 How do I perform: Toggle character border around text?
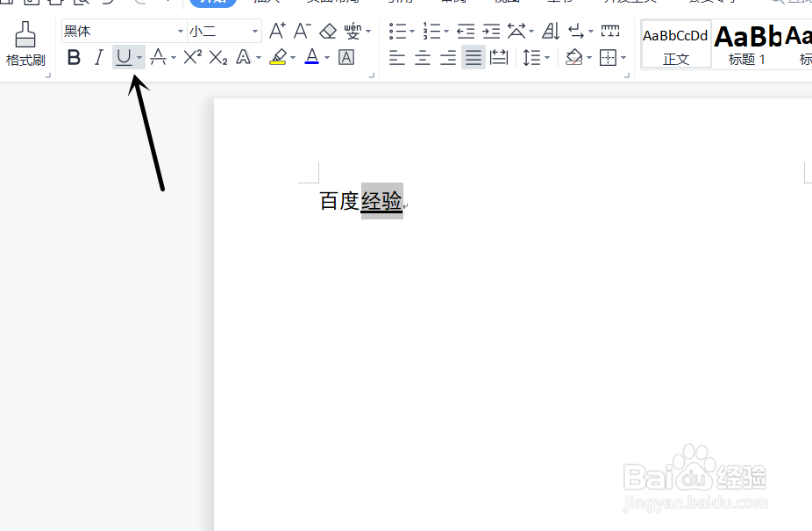346,57
